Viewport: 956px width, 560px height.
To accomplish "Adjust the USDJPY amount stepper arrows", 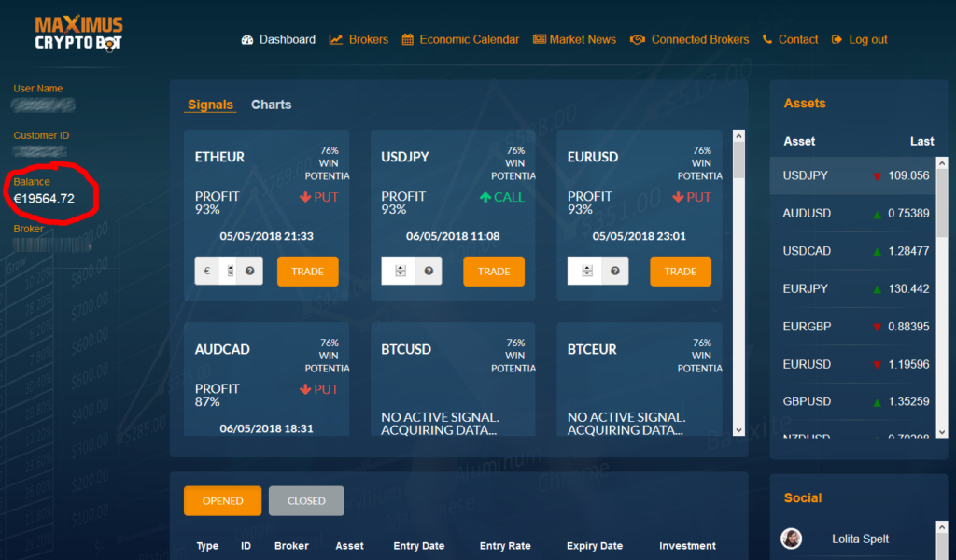I will pyautogui.click(x=401, y=272).
